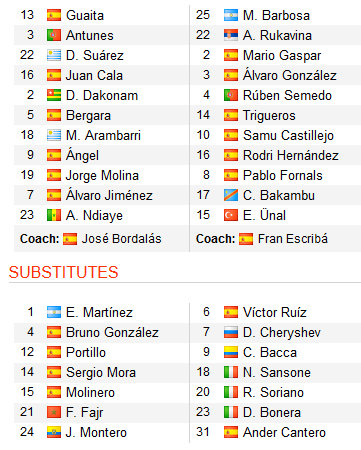Click the Togo flag beside D. Dakonam

(54, 95)
